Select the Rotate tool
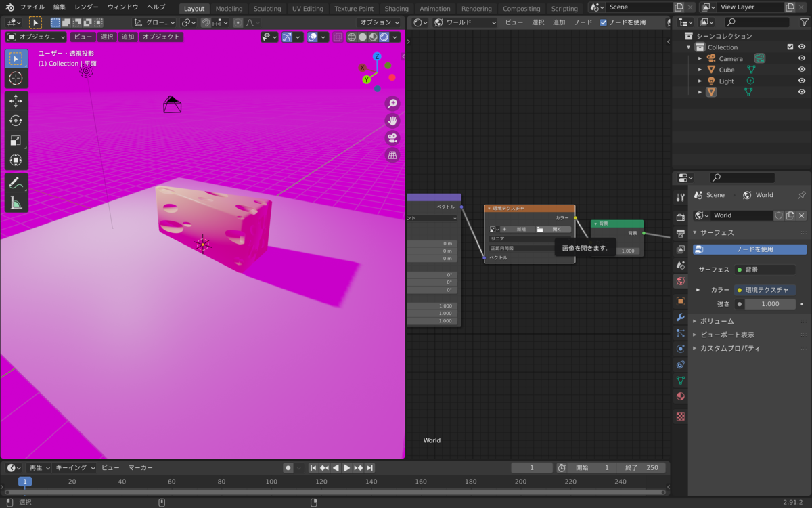This screenshot has width=812, height=508. tap(16, 121)
